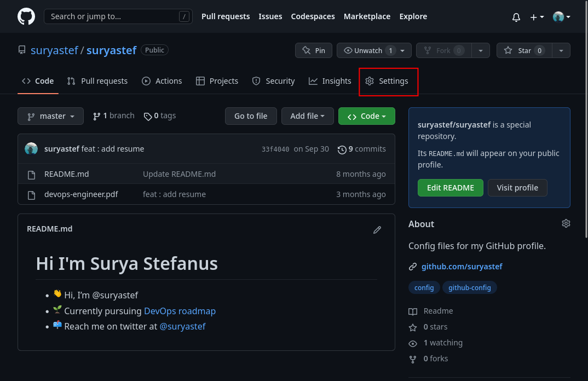Open Explore page
Viewport: 588px width, 381px height.
413,16
